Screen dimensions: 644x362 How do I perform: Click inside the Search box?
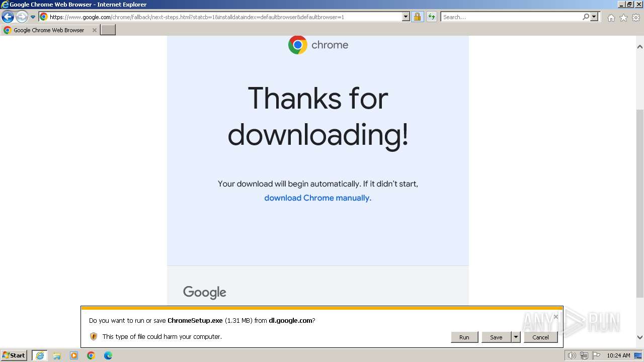point(511,17)
